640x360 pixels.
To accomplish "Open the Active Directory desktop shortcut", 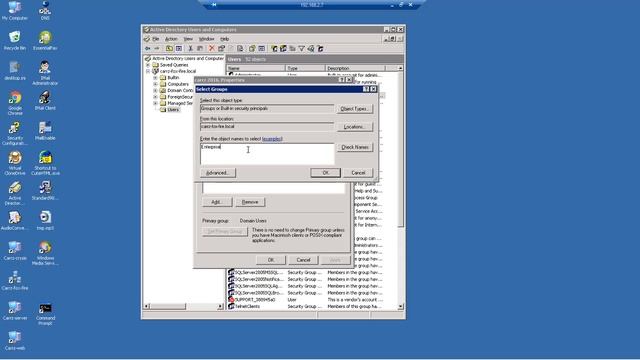I will pos(15,193).
